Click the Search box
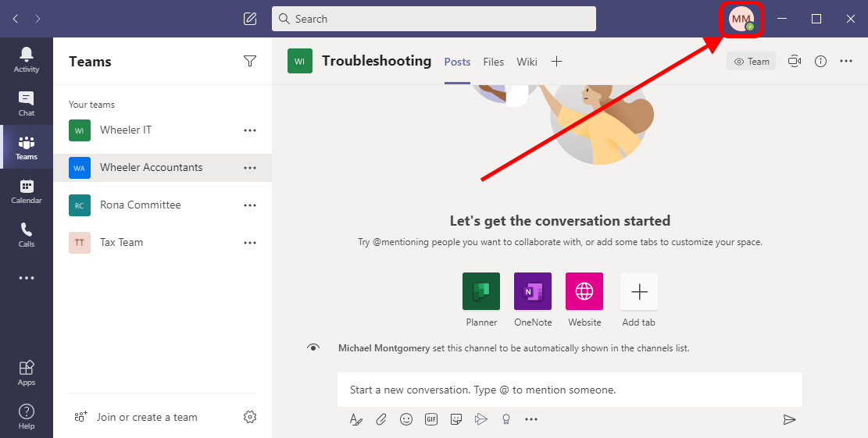The height and width of the screenshot is (438, 868). point(434,19)
